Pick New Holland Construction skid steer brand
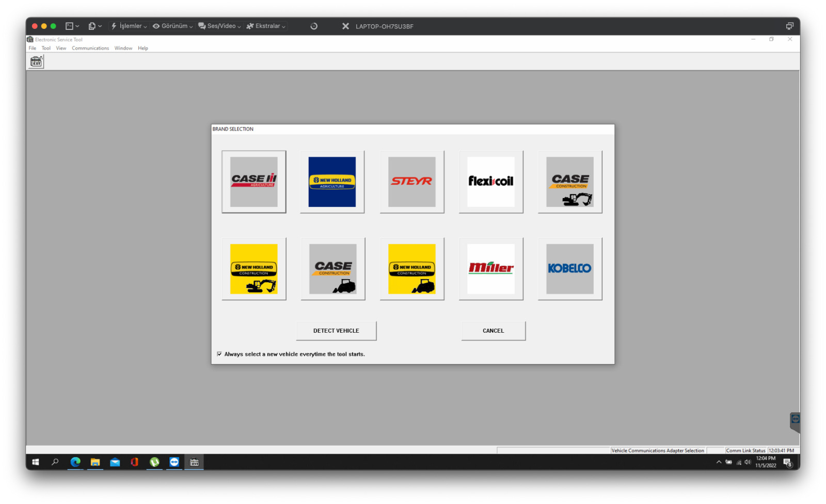This screenshot has height=504, width=826. coord(411,269)
